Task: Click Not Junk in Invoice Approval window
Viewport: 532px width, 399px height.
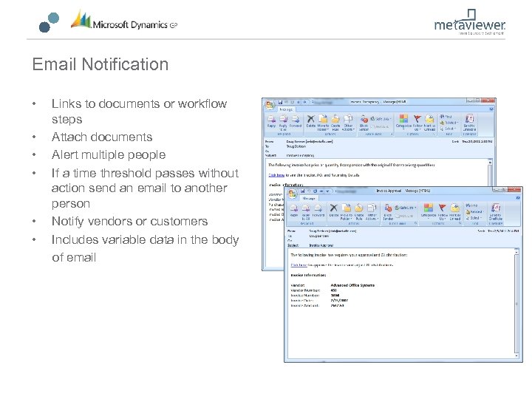Action: (404, 216)
